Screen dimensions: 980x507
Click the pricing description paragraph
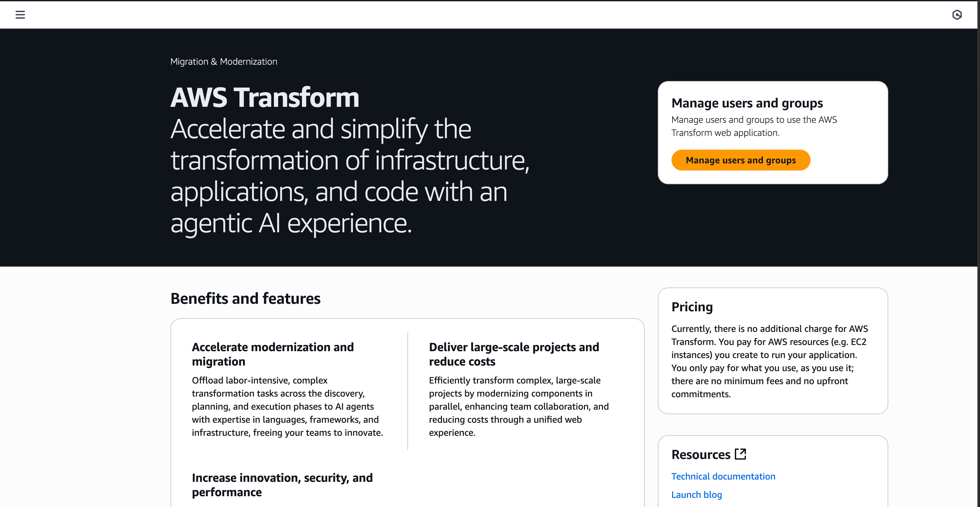769,361
